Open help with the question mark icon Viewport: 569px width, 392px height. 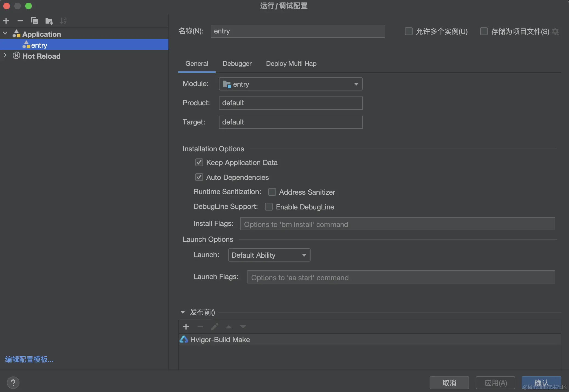click(x=13, y=383)
